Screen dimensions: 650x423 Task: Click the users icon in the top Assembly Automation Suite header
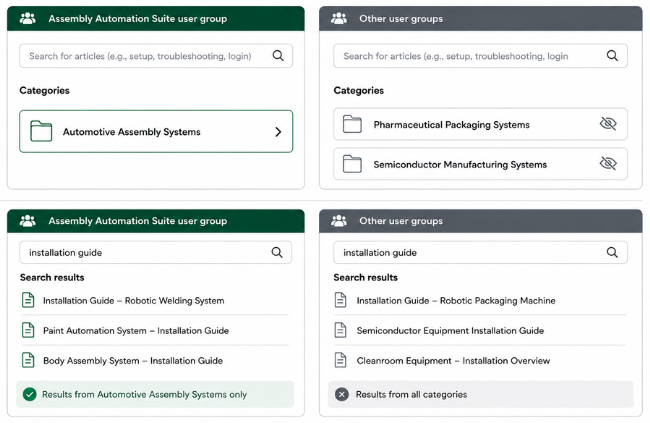(x=28, y=19)
